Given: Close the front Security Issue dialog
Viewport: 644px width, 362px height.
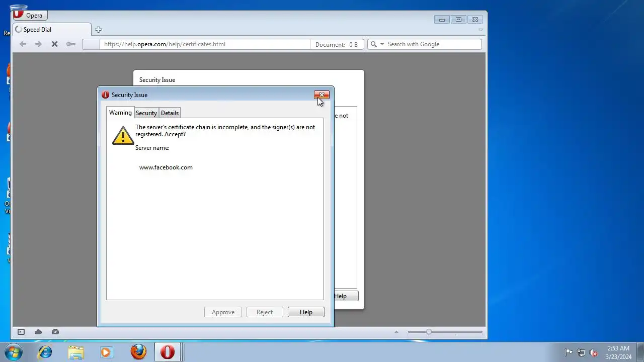Looking at the screenshot, I should (x=321, y=95).
